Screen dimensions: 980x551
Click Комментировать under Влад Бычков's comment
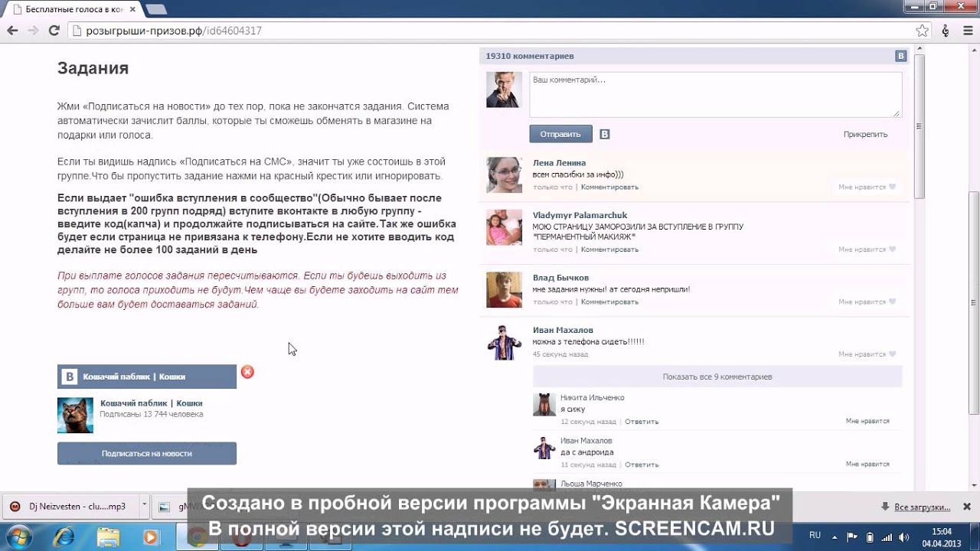point(609,302)
